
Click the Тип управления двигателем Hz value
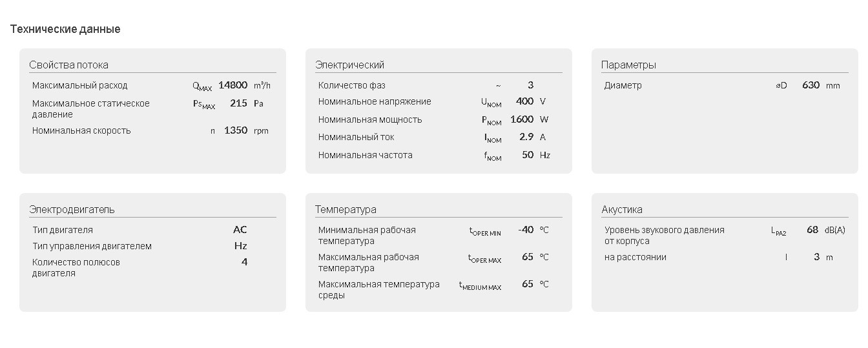point(241,246)
